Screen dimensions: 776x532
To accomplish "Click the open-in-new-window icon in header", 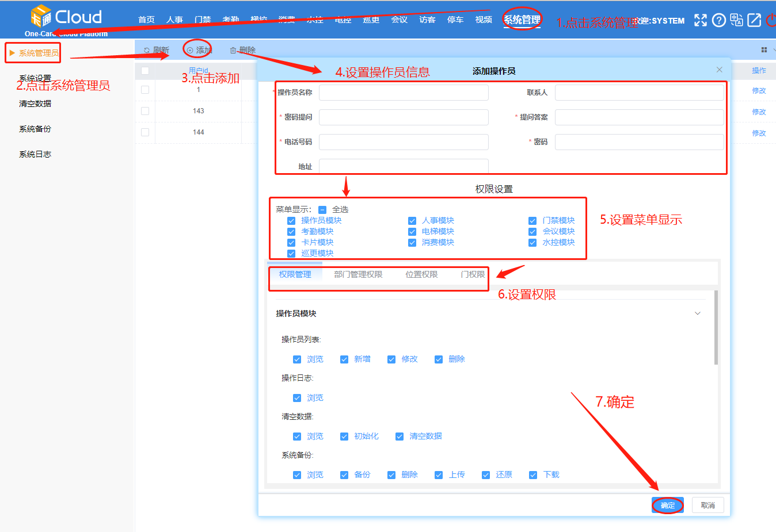I will (x=754, y=20).
